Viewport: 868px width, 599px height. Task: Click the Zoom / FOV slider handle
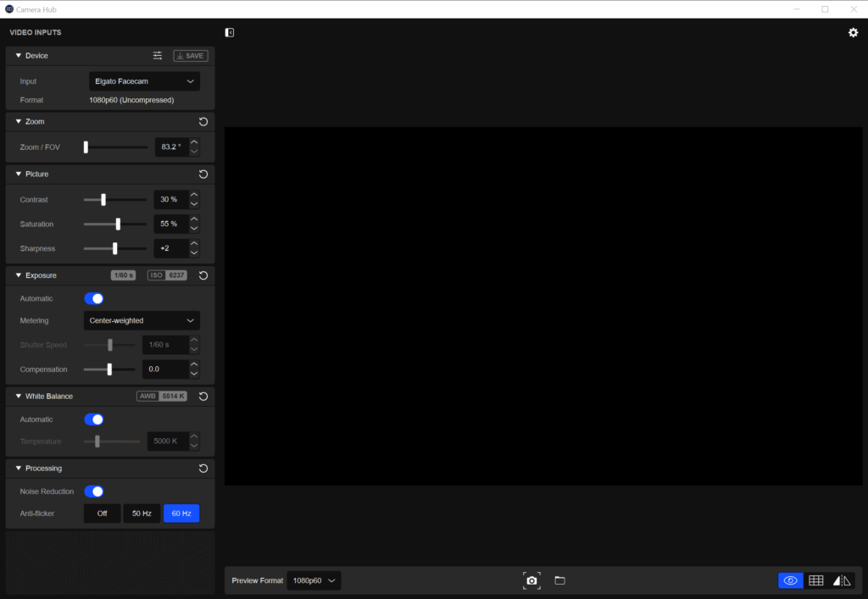coord(86,147)
